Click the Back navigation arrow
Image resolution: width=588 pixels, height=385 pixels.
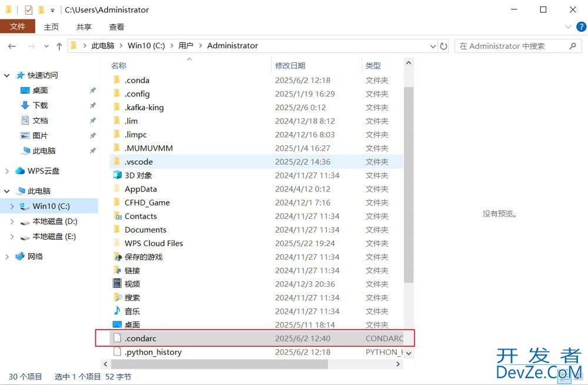(12, 46)
